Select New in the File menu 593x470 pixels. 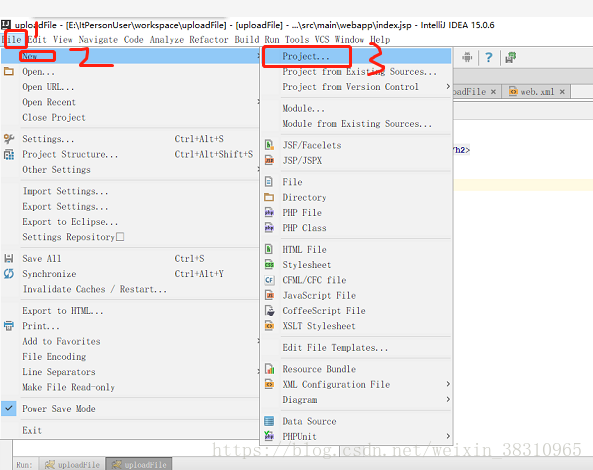pyautogui.click(x=130, y=56)
